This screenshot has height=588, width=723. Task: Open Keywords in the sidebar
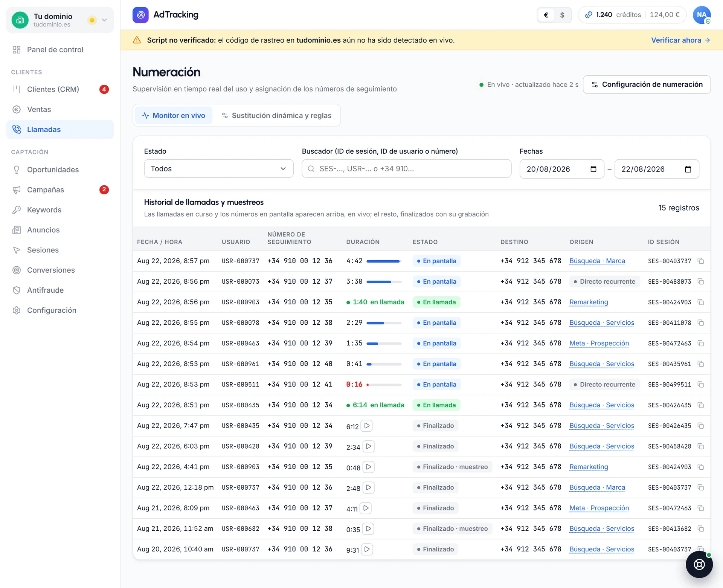[60, 210]
